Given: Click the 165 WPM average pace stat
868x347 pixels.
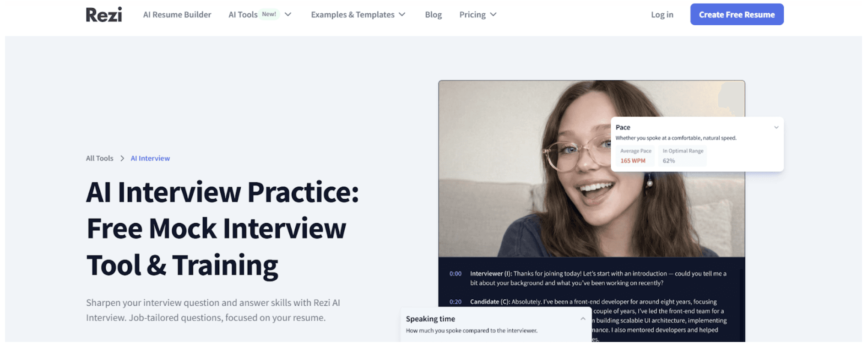Looking at the screenshot, I should click(x=633, y=161).
